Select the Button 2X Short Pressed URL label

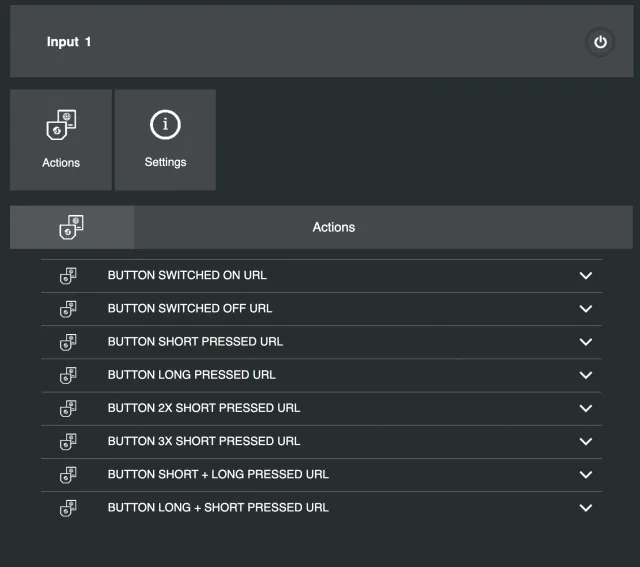[204, 408]
